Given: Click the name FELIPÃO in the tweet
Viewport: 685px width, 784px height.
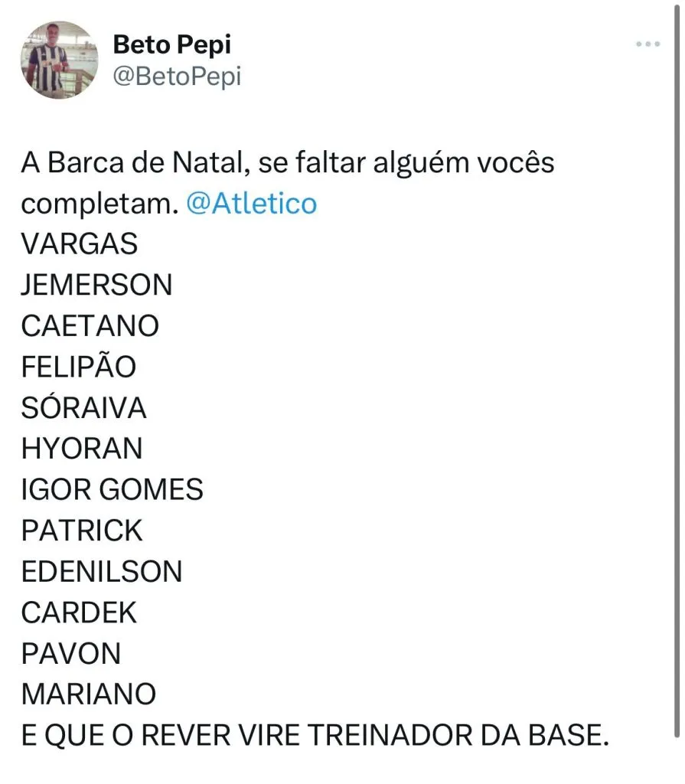Looking at the screenshot, I should pos(79,367).
